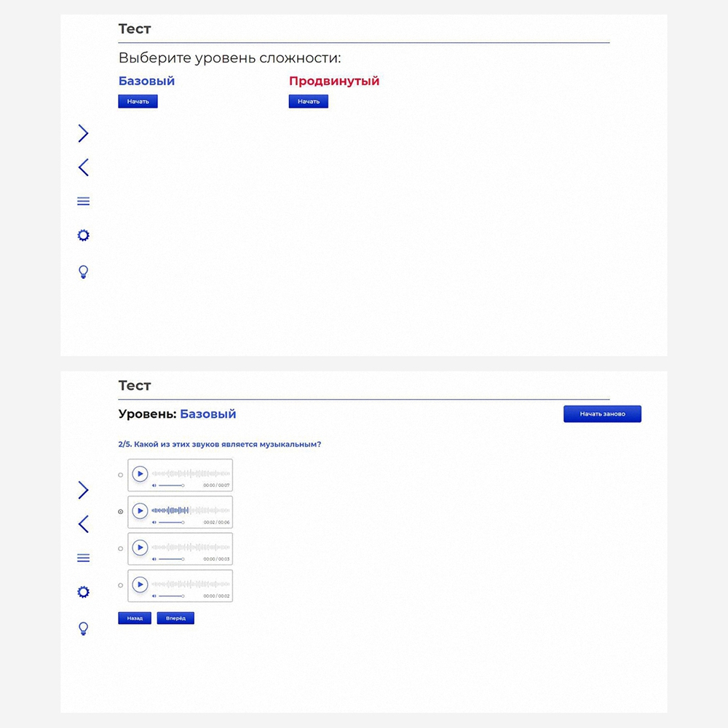Open the gear settings beside the audio question

(83, 592)
